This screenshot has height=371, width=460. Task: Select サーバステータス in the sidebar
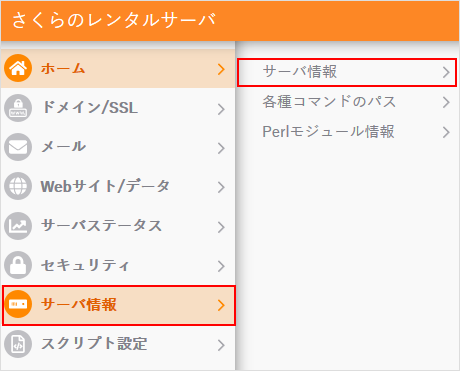(x=118, y=226)
